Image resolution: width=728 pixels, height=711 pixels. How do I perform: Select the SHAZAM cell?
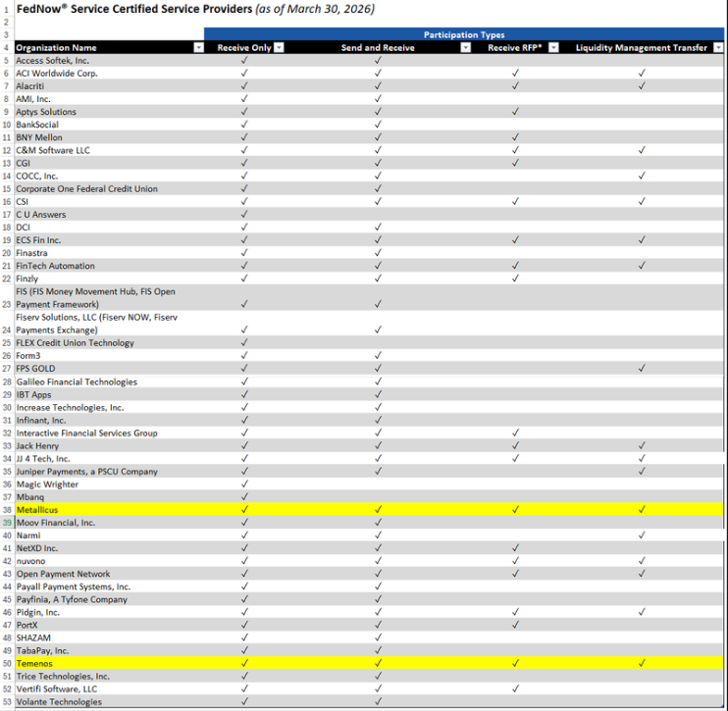point(110,638)
